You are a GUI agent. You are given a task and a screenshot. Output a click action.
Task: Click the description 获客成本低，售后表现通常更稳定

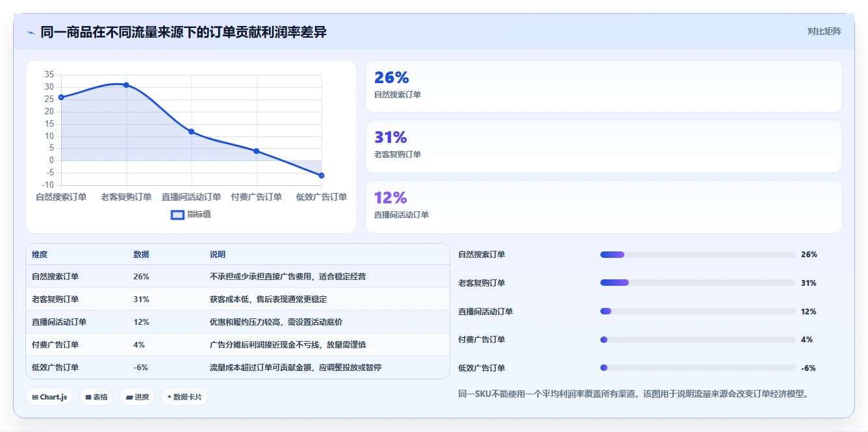click(268, 299)
